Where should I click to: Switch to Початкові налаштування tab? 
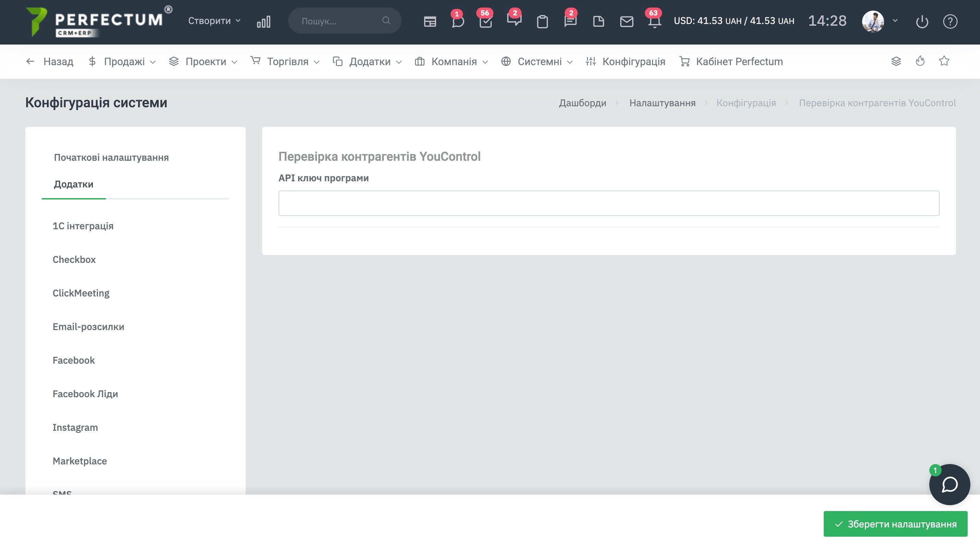pos(111,157)
